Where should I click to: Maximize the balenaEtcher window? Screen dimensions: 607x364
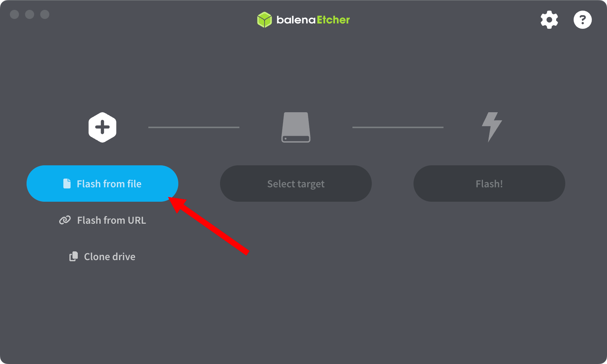click(x=45, y=14)
